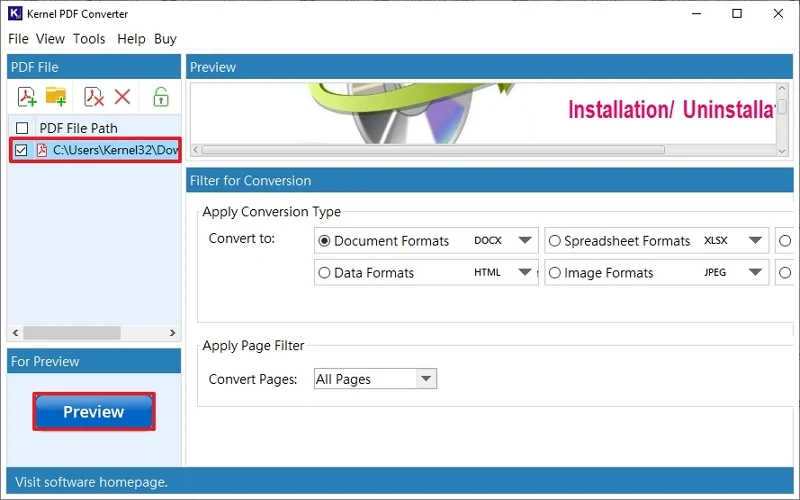Click the Add PDF file icon

(x=27, y=96)
